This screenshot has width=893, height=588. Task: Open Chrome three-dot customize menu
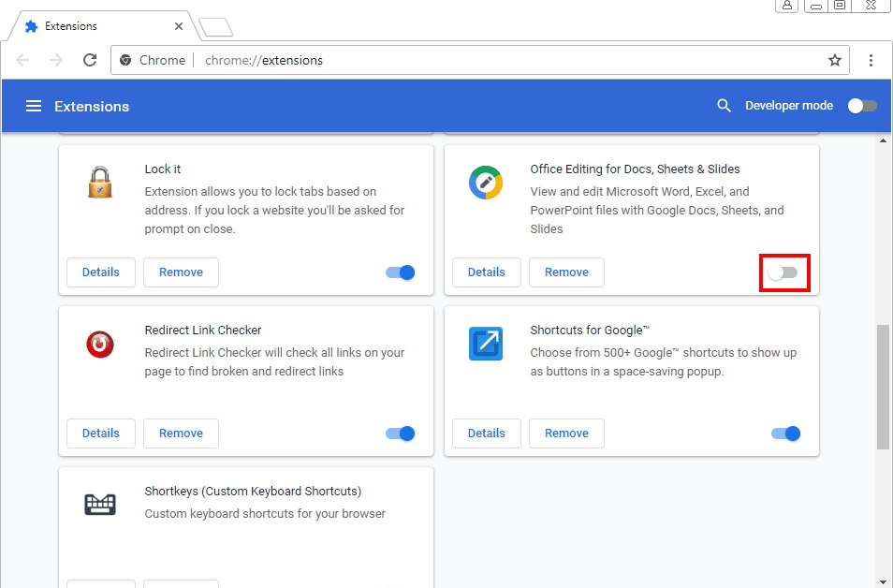click(x=871, y=60)
